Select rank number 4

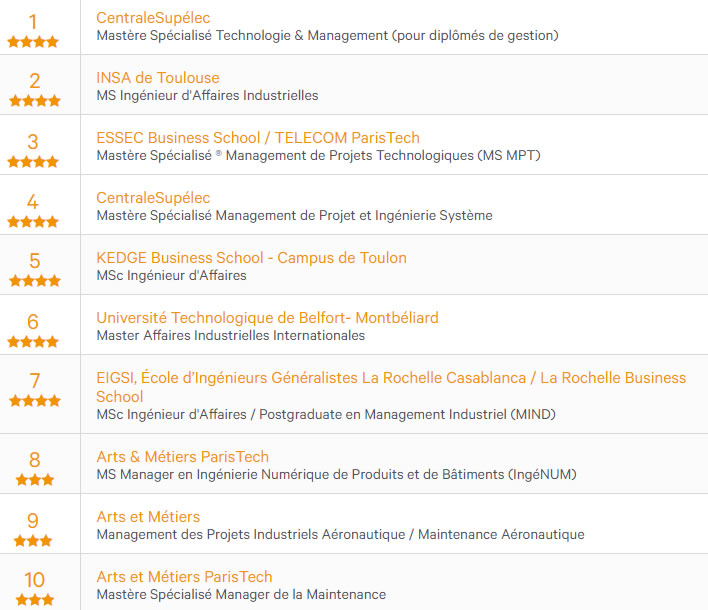pyautogui.click(x=33, y=202)
